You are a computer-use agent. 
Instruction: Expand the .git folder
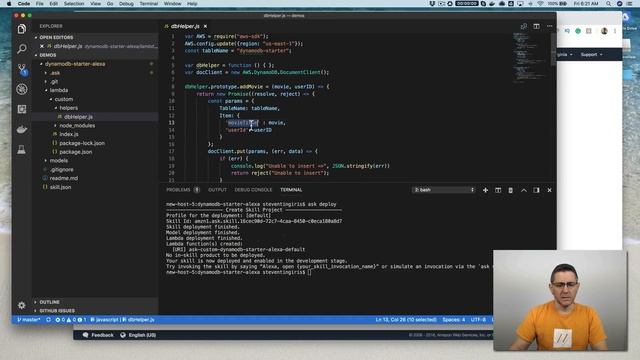pos(53,82)
